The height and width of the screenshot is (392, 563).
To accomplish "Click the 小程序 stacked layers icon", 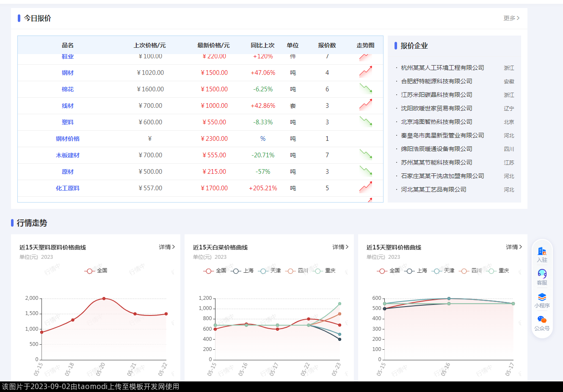I will pos(542,297).
